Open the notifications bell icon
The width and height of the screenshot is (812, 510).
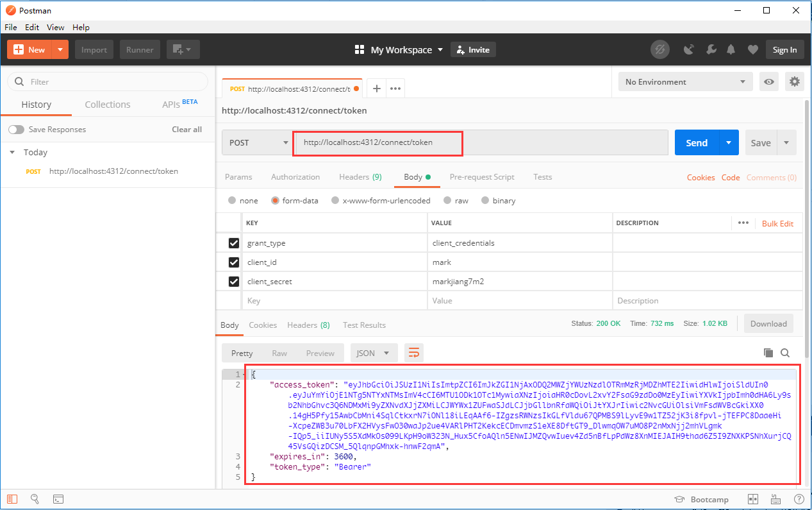pos(731,49)
